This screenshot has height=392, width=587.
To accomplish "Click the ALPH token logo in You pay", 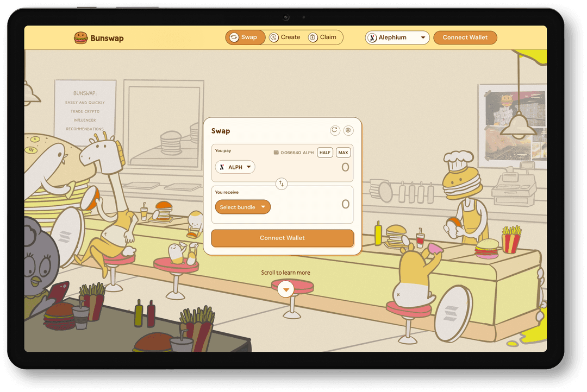I will click(x=222, y=167).
